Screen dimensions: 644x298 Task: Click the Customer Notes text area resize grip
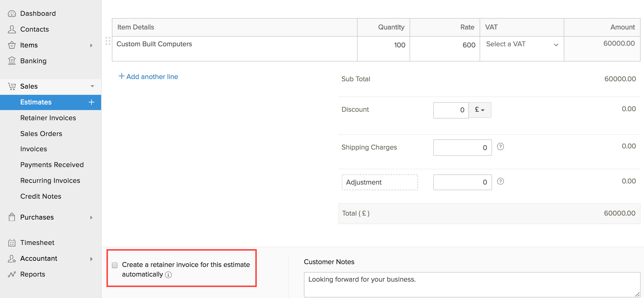637,294
